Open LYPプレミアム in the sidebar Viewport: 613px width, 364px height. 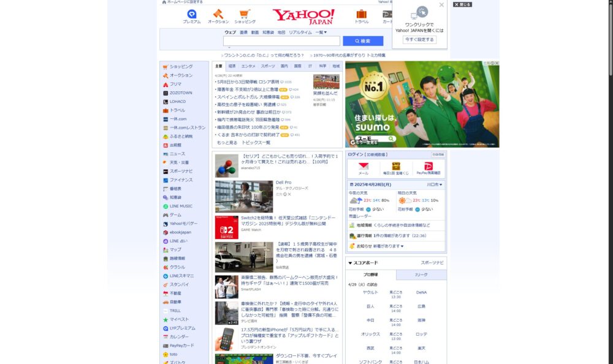click(x=182, y=328)
